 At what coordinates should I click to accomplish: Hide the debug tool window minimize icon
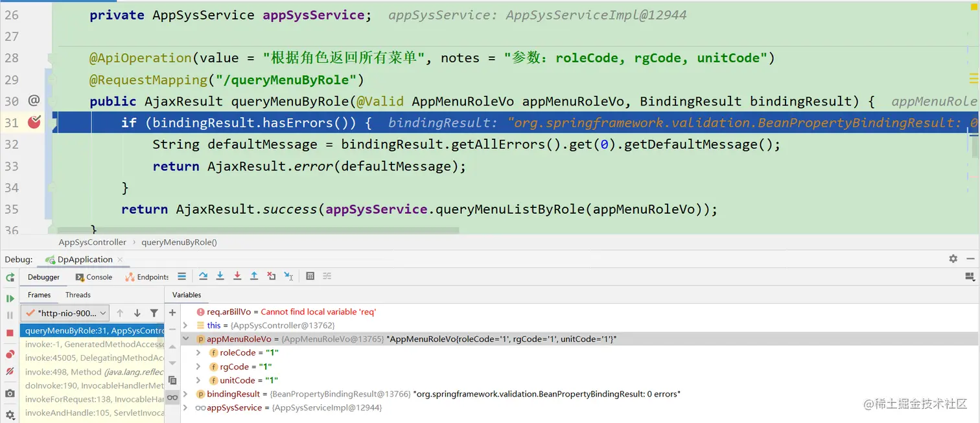pyautogui.click(x=970, y=258)
